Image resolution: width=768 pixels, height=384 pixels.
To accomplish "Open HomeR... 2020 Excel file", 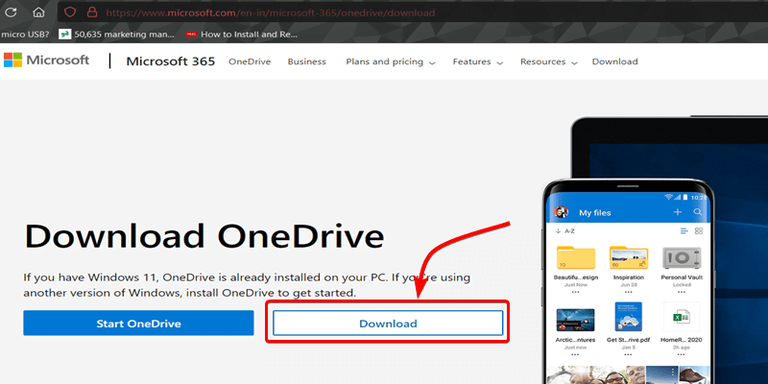I will pos(681,317).
